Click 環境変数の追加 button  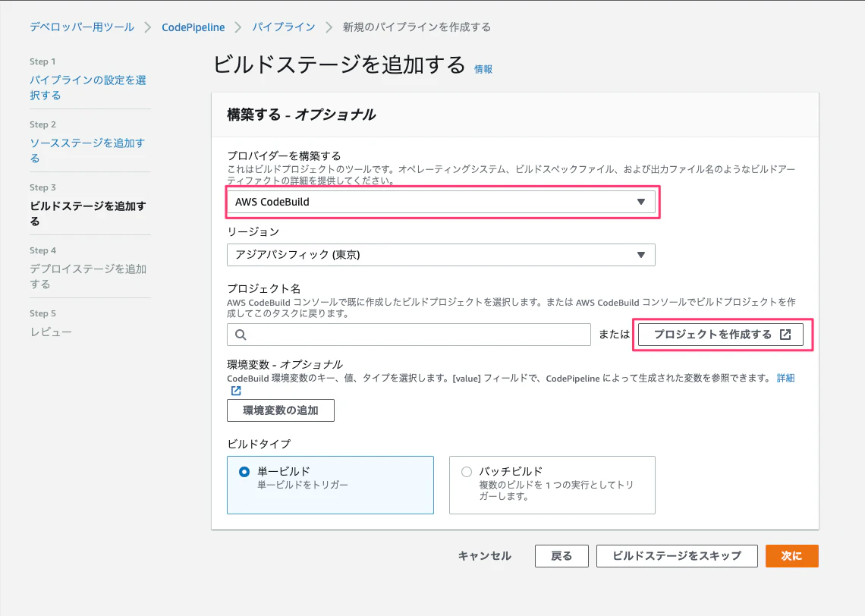coord(280,410)
